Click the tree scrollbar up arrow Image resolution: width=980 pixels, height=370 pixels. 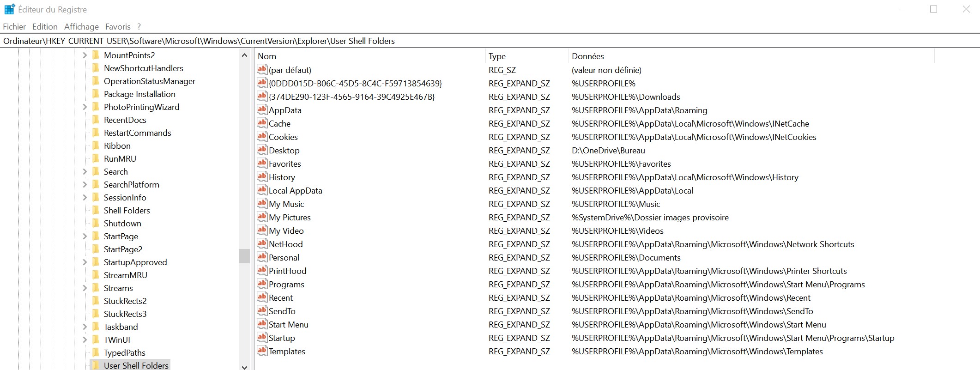(x=244, y=55)
